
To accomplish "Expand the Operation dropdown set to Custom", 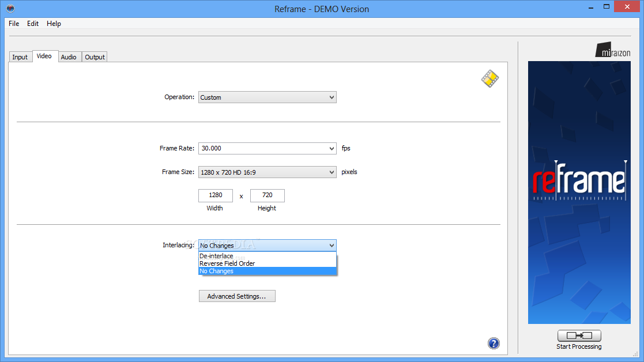I will (x=268, y=97).
